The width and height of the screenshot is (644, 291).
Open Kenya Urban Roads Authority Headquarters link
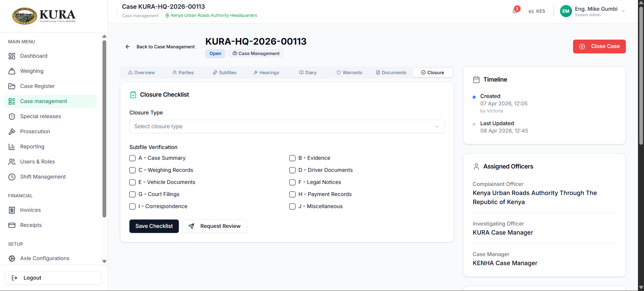click(214, 15)
